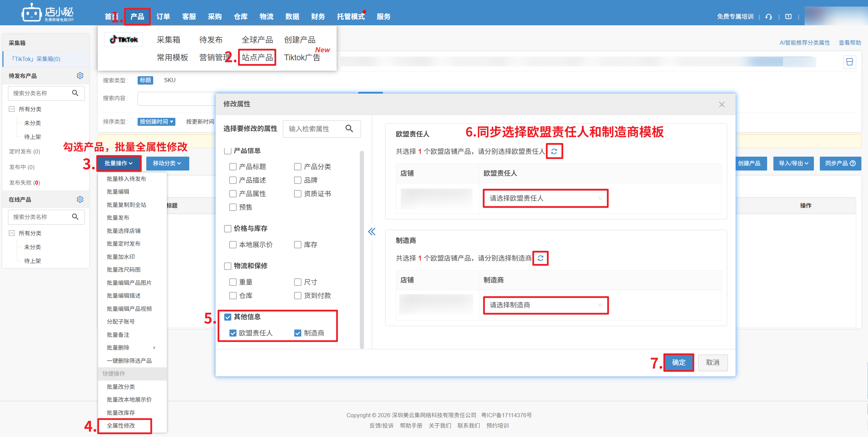
Task: Collapse panel with double left arrow
Action: coord(372,231)
